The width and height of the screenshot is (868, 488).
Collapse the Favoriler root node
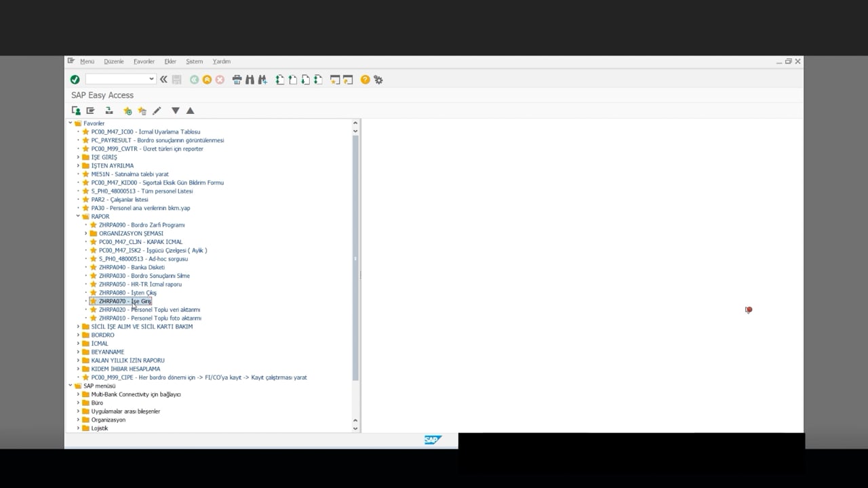(70, 123)
